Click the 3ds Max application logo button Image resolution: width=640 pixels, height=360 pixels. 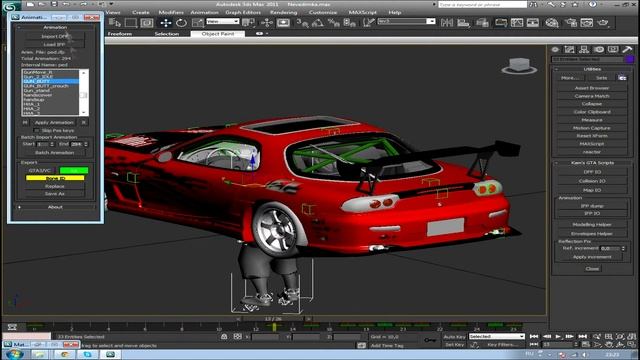[11, 6]
